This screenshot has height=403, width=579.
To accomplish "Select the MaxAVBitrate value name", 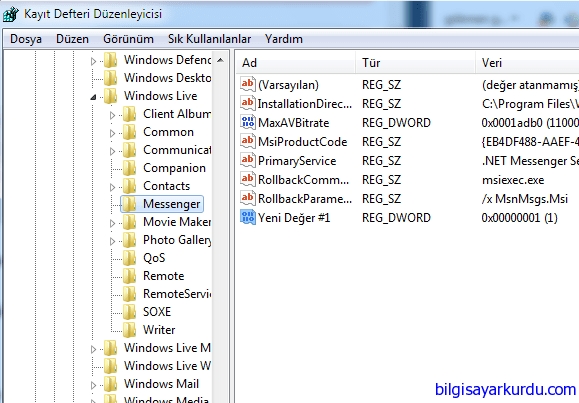I will (x=294, y=123).
